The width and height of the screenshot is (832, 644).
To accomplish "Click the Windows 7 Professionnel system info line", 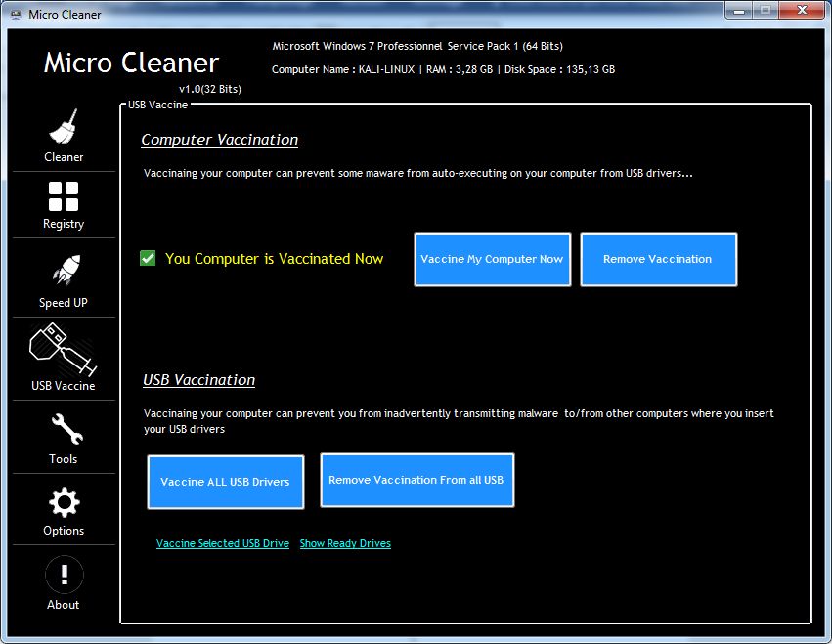I will 417,46.
